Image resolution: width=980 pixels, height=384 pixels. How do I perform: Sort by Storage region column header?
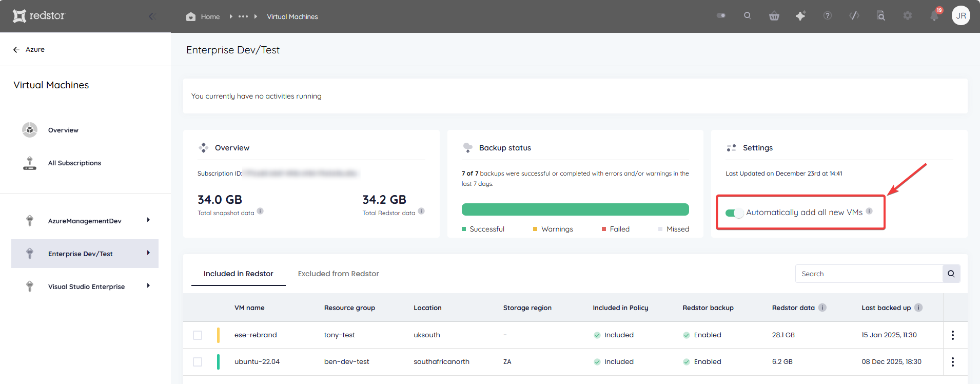[527, 308]
